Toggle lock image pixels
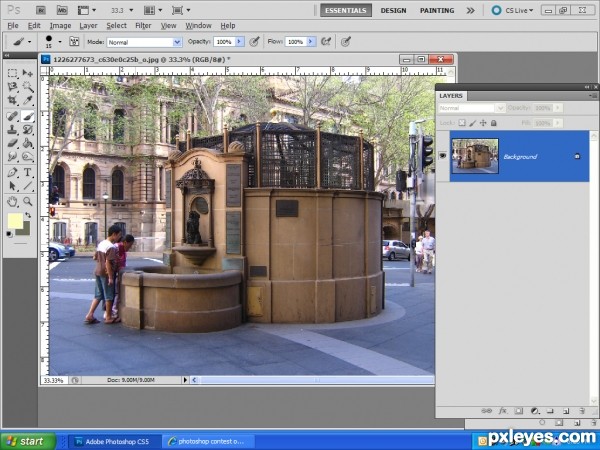The image size is (600, 450). click(x=473, y=123)
